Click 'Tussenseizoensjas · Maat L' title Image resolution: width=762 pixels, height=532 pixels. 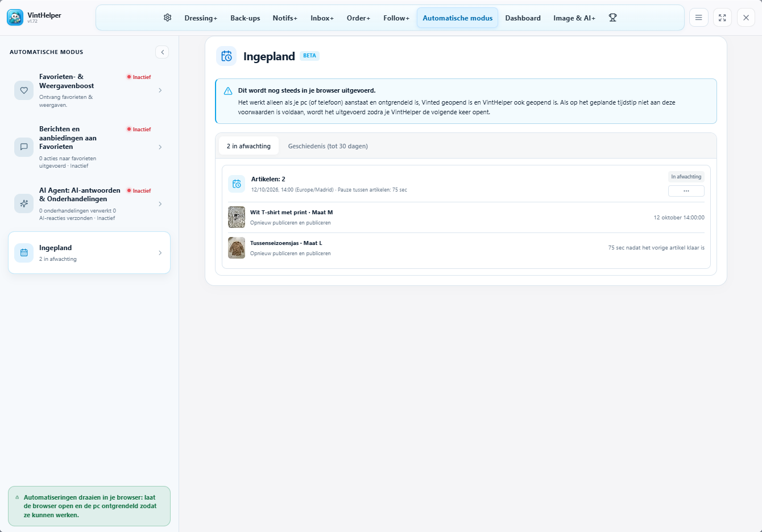click(286, 243)
